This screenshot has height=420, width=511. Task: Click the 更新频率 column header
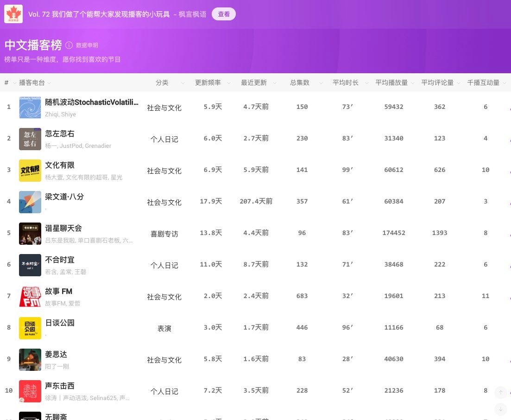click(208, 83)
